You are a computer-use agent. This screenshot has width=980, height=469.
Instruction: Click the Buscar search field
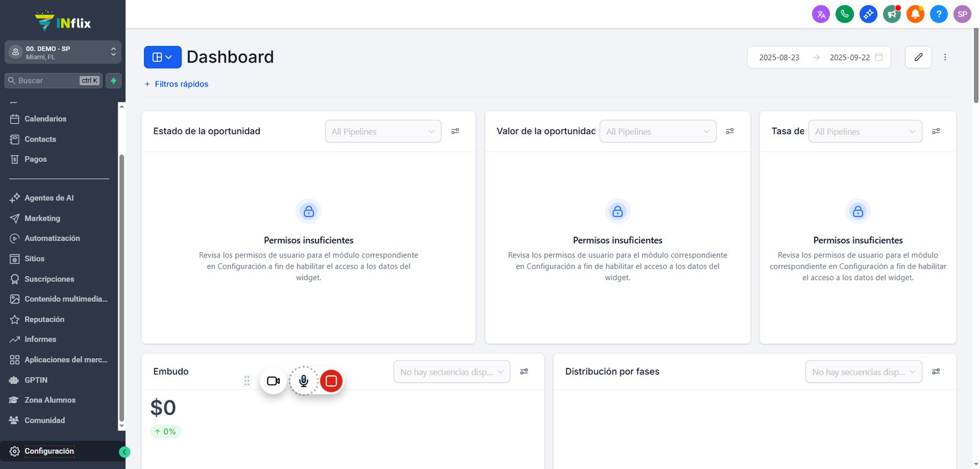pyautogui.click(x=53, y=80)
